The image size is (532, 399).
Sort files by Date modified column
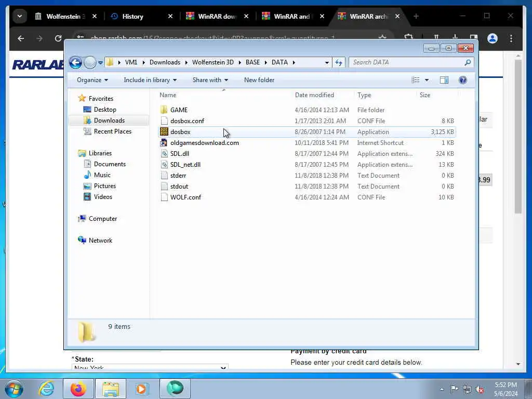pyautogui.click(x=314, y=95)
